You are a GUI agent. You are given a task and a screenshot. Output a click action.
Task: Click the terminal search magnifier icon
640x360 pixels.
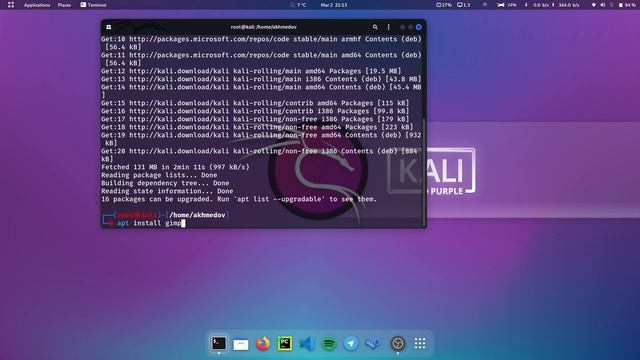(375, 27)
